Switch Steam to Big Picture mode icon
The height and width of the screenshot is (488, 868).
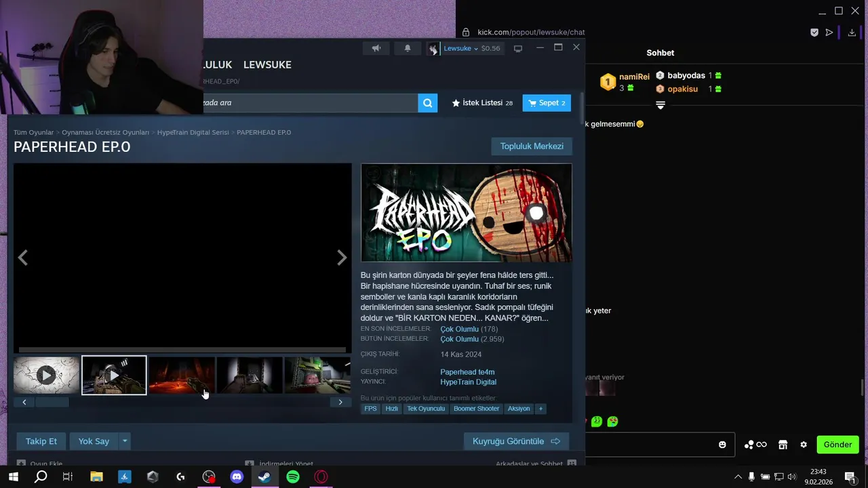(x=518, y=48)
